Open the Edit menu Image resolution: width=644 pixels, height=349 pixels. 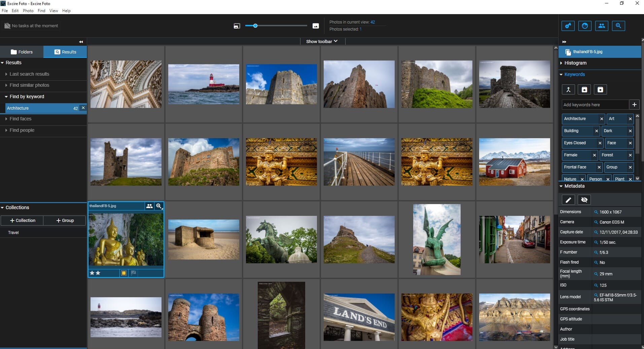15,11
